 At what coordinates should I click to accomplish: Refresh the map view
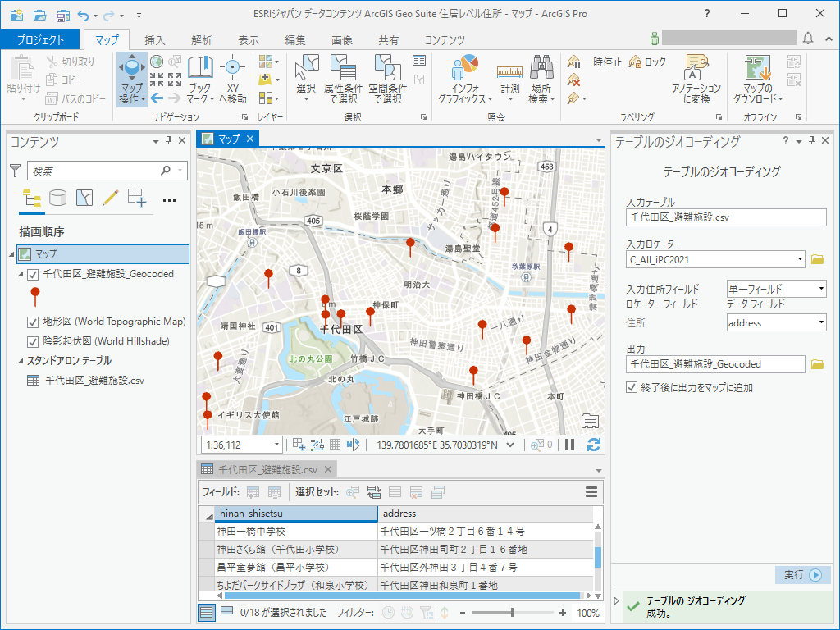point(594,445)
